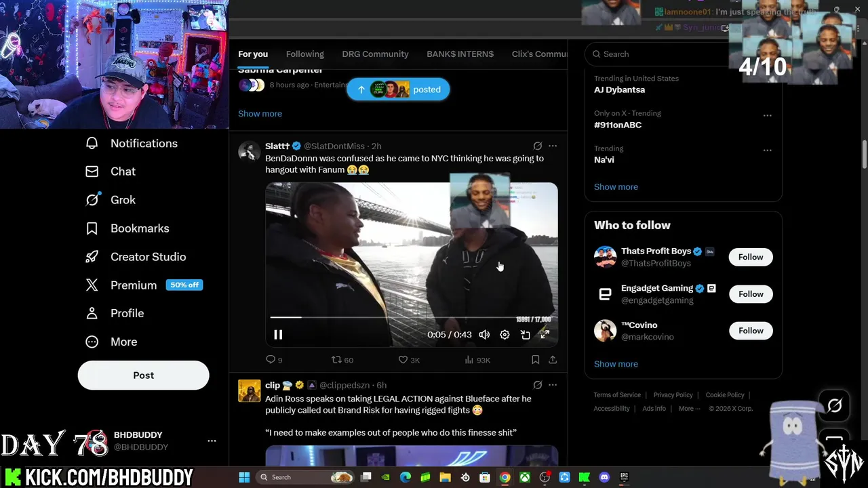This screenshot has width=868, height=488.
Task: View analytics of 93K views
Action: [477, 360]
